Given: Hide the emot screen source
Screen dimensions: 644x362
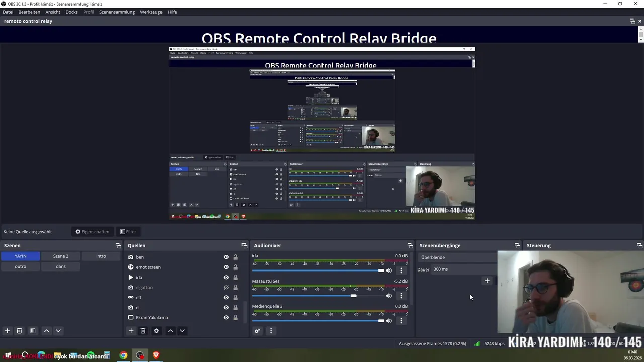Looking at the screenshot, I should 226,267.
